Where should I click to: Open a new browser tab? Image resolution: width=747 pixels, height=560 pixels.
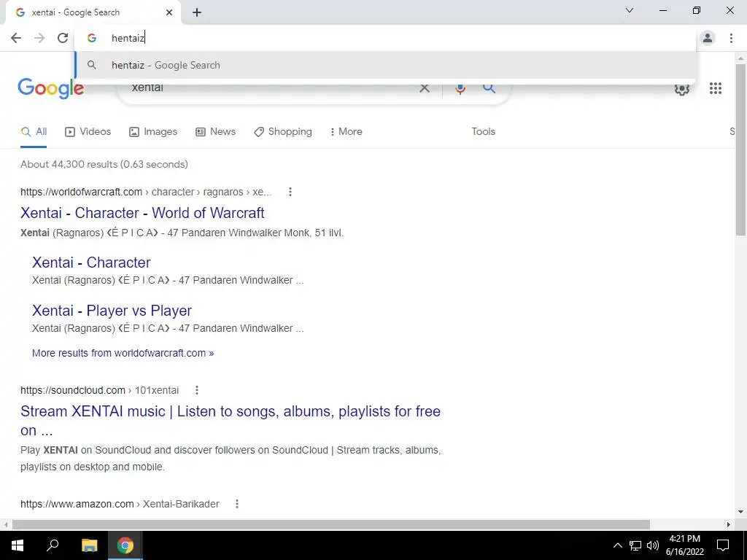click(x=197, y=13)
